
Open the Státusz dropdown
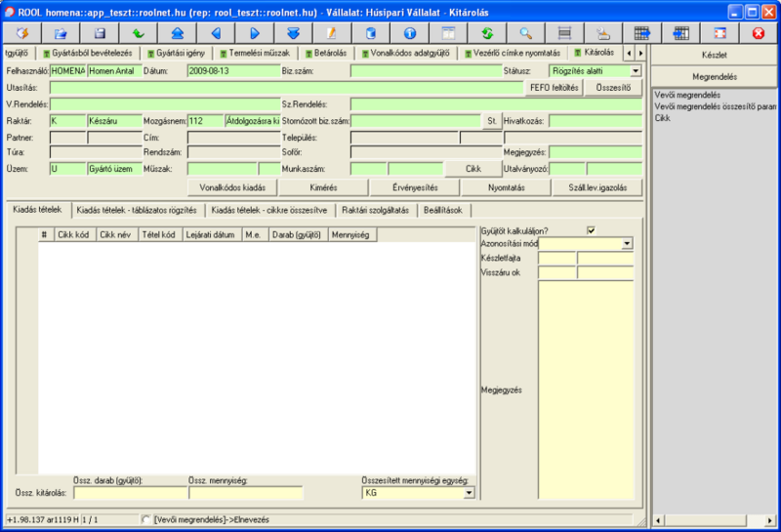(x=636, y=71)
